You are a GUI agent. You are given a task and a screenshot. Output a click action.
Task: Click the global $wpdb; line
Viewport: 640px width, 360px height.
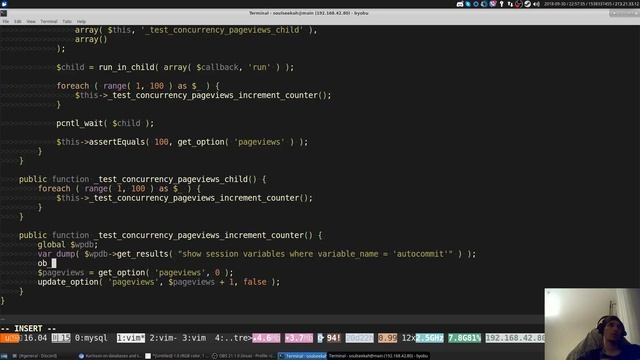tap(68, 244)
